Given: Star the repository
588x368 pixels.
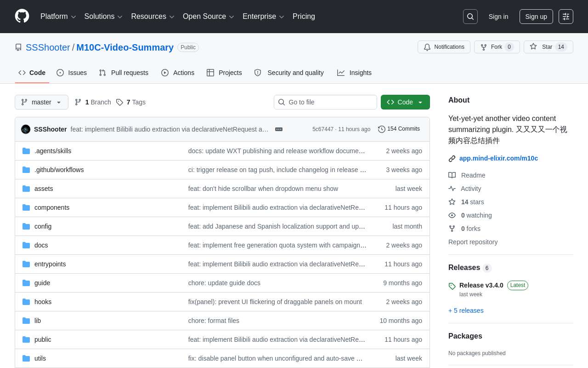Looking at the screenshot, I should coord(548,47).
